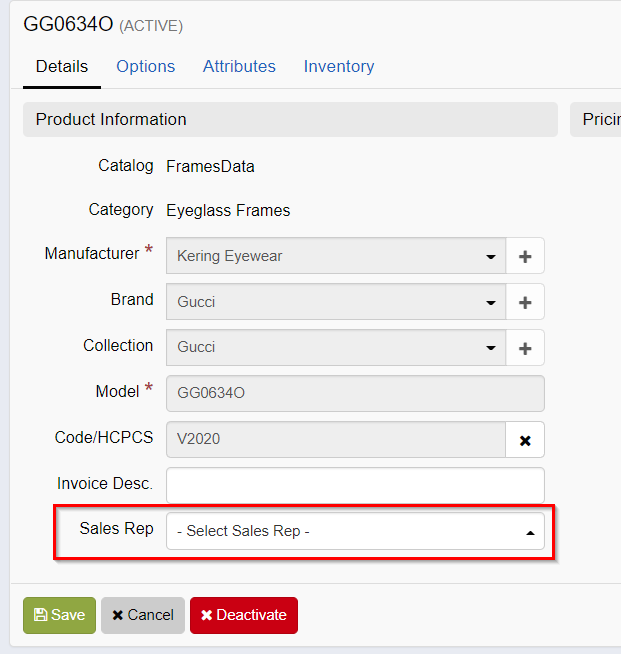The width and height of the screenshot is (621, 654).
Task: Open the Attributes tab
Action: tap(239, 67)
